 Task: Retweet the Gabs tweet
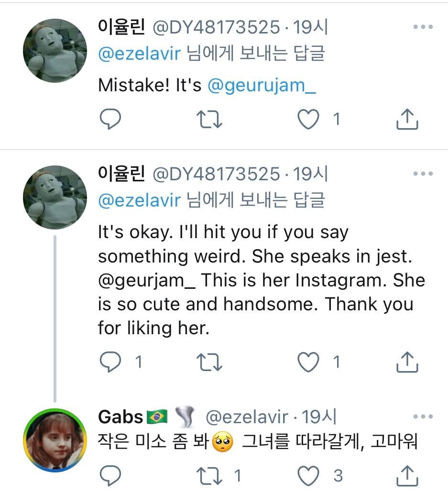coord(211,475)
